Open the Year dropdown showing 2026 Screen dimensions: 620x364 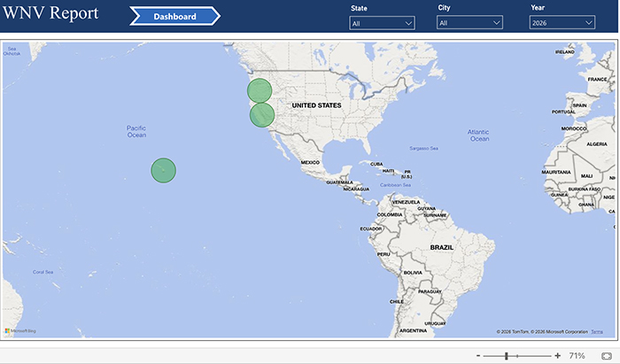pos(562,23)
